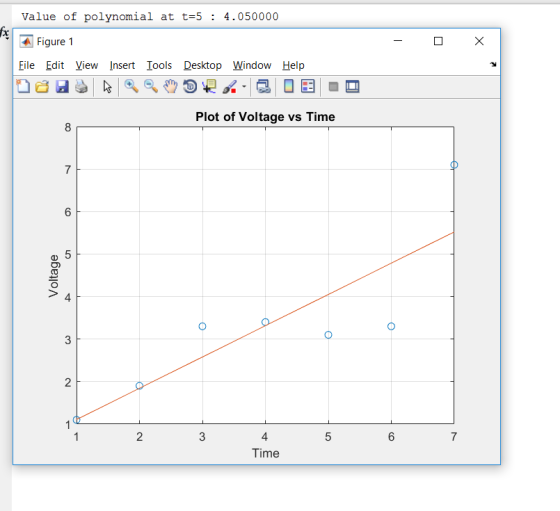The height and width of the screenshot is (511, 560).
Task: Click the Link Plot icon
Action: click(x=264, y=86)
